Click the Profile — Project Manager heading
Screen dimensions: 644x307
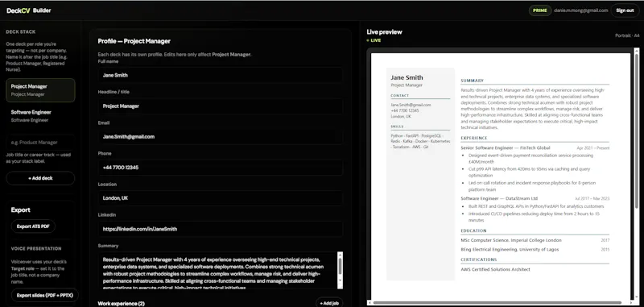coord(134,41)
